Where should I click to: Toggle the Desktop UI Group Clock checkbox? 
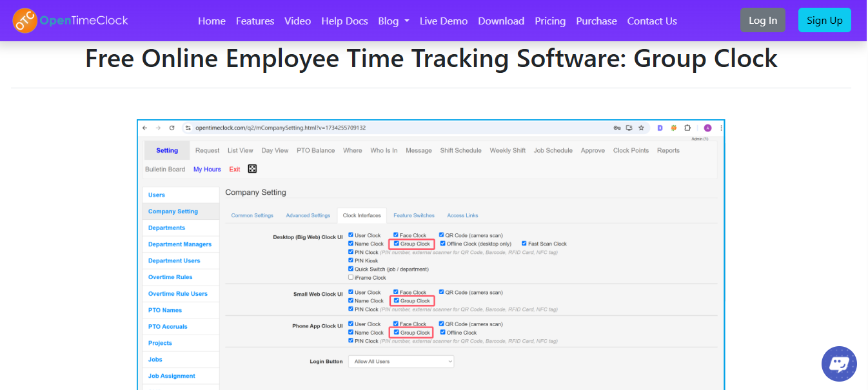click(397, 244)
